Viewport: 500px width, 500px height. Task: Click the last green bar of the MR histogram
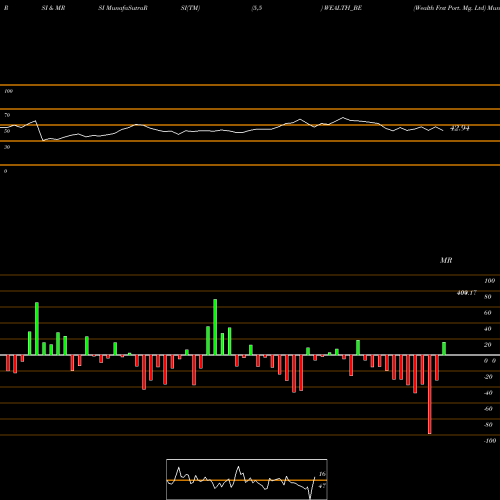point(444,349)
